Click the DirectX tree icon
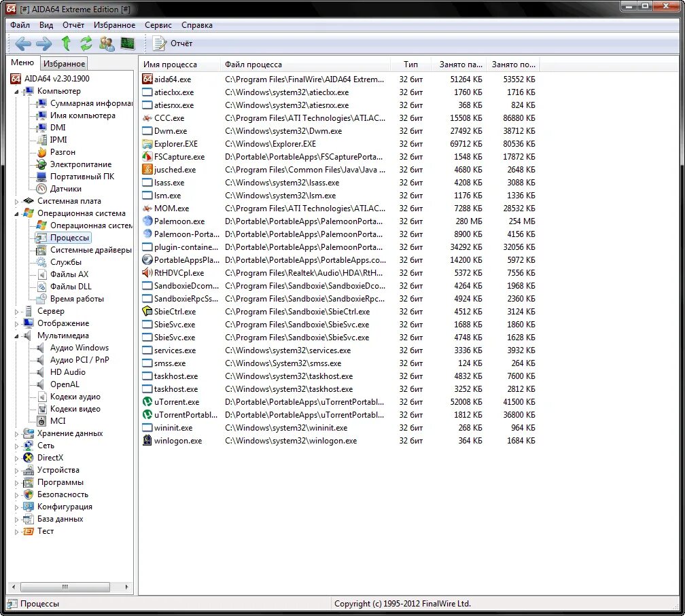 pos(29,458)
